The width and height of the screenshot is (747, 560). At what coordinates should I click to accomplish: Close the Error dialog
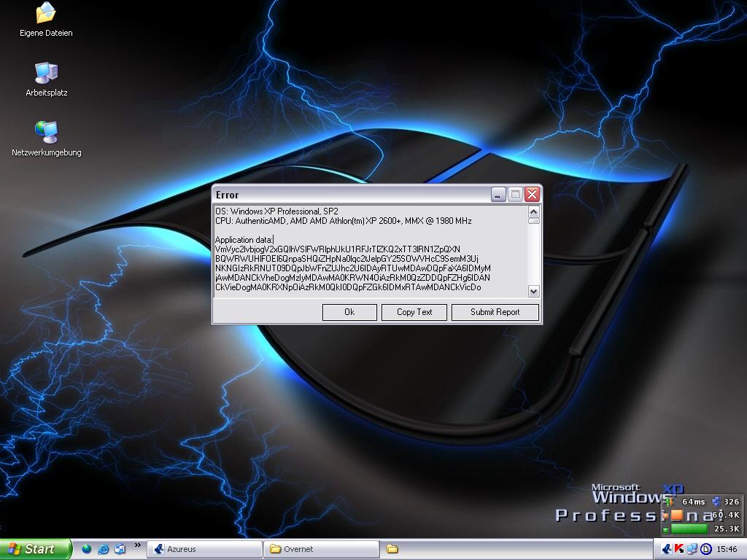(x=532, y=194)
